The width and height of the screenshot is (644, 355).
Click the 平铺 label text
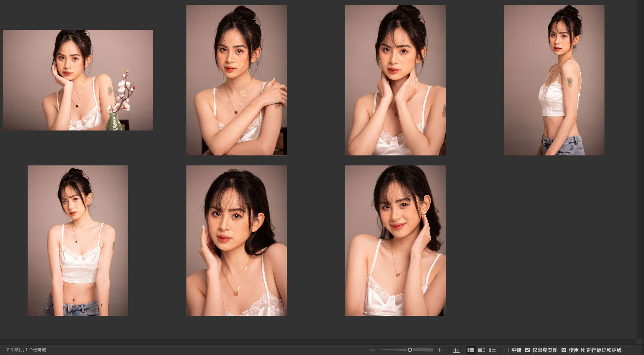pyautogui.click(x=516, y=350)
